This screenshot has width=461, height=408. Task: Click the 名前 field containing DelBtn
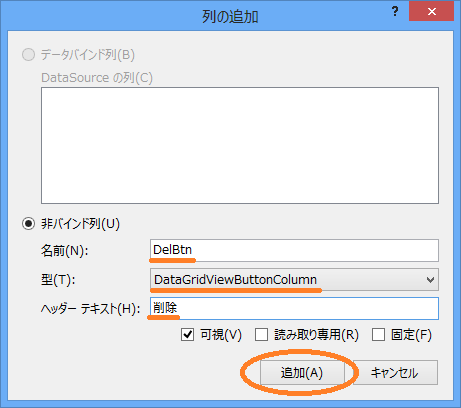294,250
